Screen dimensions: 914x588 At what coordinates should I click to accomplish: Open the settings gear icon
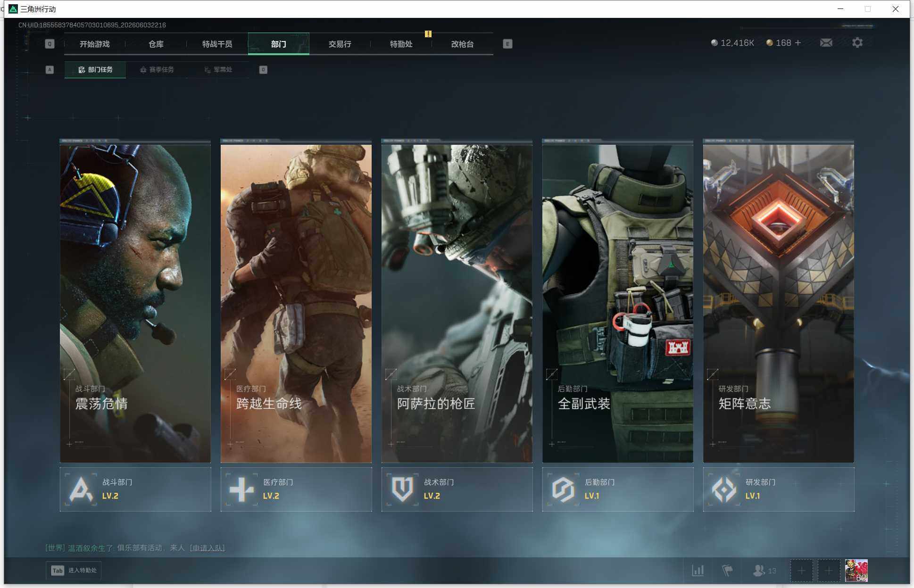pos(857,43)
